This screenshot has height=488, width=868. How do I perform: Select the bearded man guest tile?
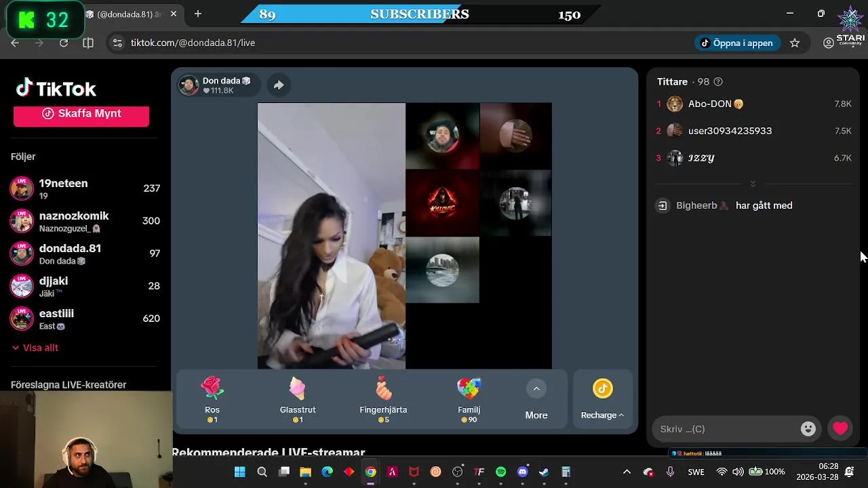point(442,136)
